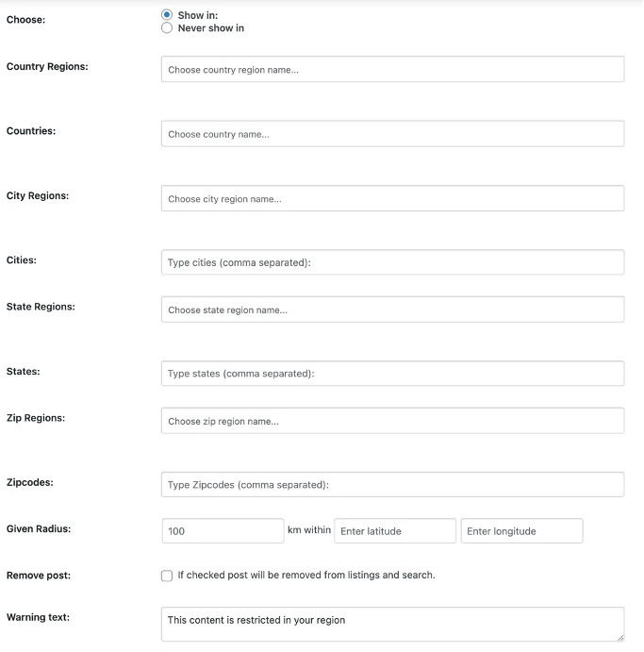Grab the Warning textarea resize handle
This screenshot has width=644, height=652.
[x=619, y=638]
